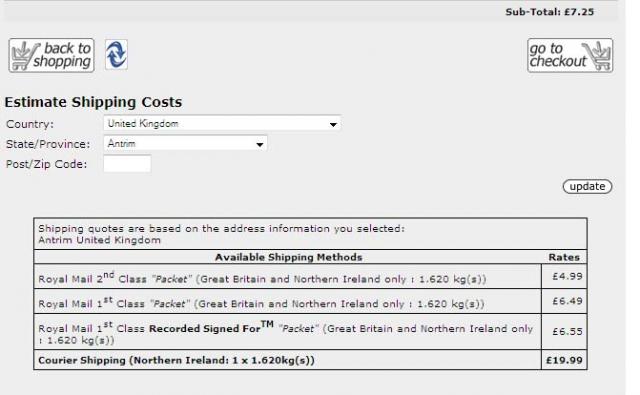
Task: Click the back to shopping button
Action: point(51,55)
